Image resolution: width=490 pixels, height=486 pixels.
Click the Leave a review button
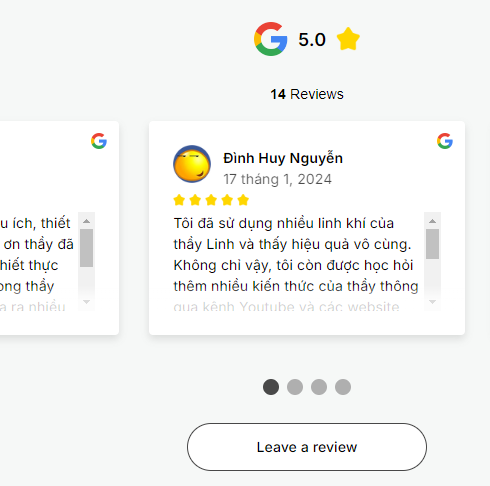[x=307, y=447]
